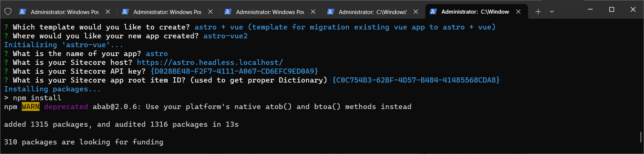Open the new tab profile dropdown

point(552,12)
